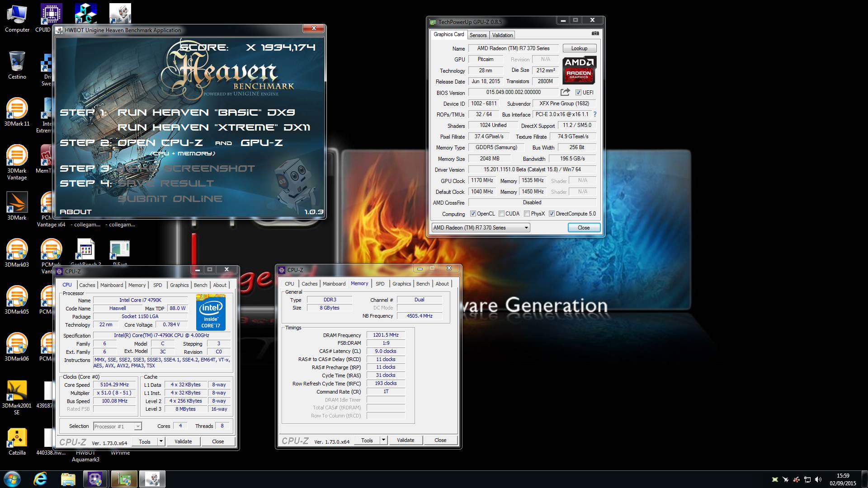Run Heaven "Xtreme" DX11 in HWBOT

pos(214,127)
